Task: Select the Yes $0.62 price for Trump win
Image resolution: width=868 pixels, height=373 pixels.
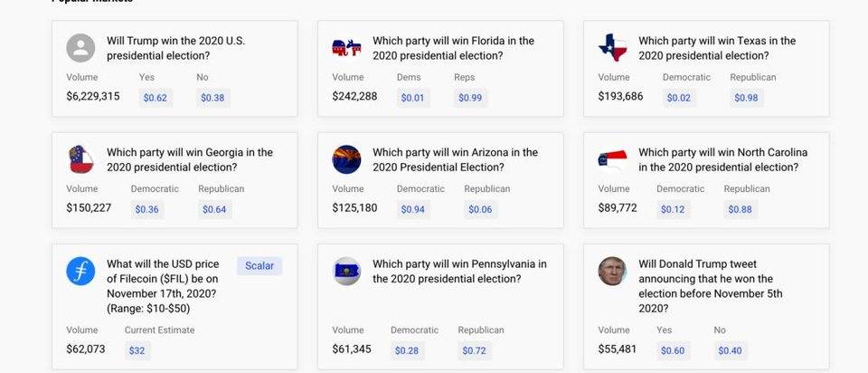Action: (x=155, y=98)
